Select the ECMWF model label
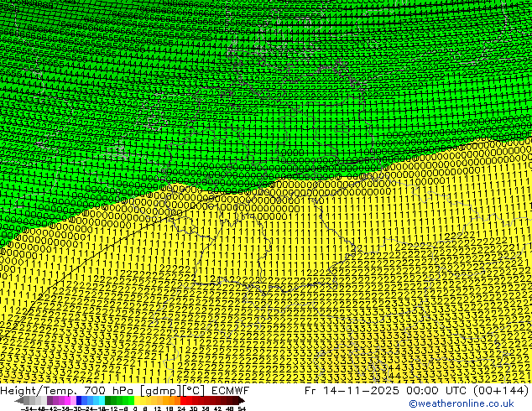The image size is (532, 411). point(231,391)
